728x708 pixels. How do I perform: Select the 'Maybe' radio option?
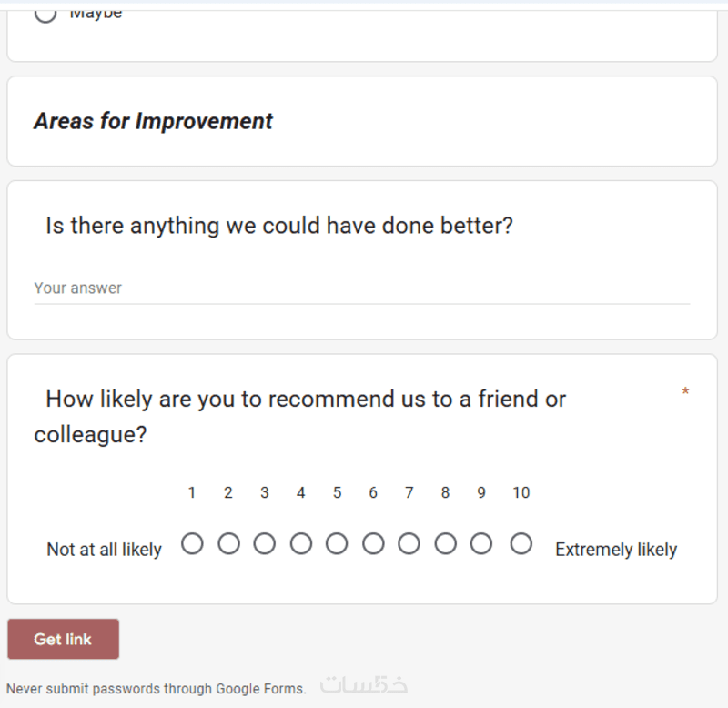45,13
